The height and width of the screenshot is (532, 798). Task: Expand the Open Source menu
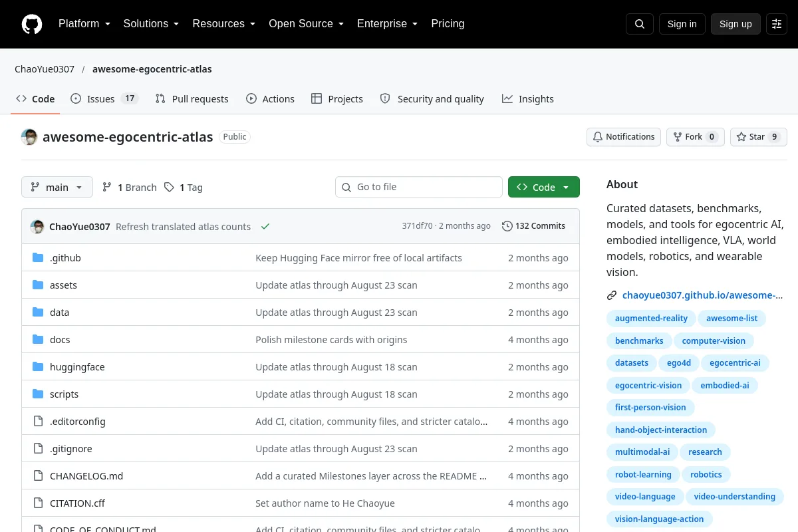click(306, 24)
